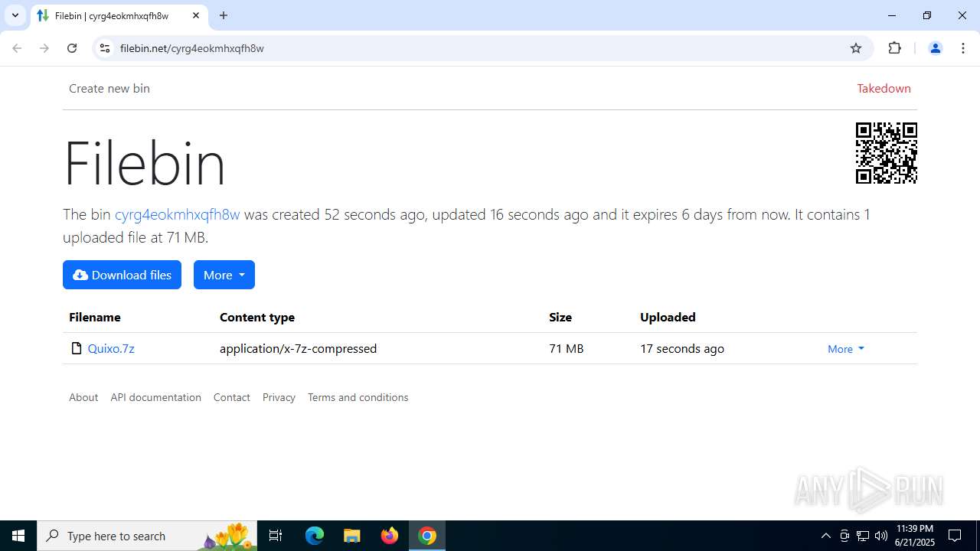Minimize the Chrome window
980x551 pixels.
tap(892, 15)
